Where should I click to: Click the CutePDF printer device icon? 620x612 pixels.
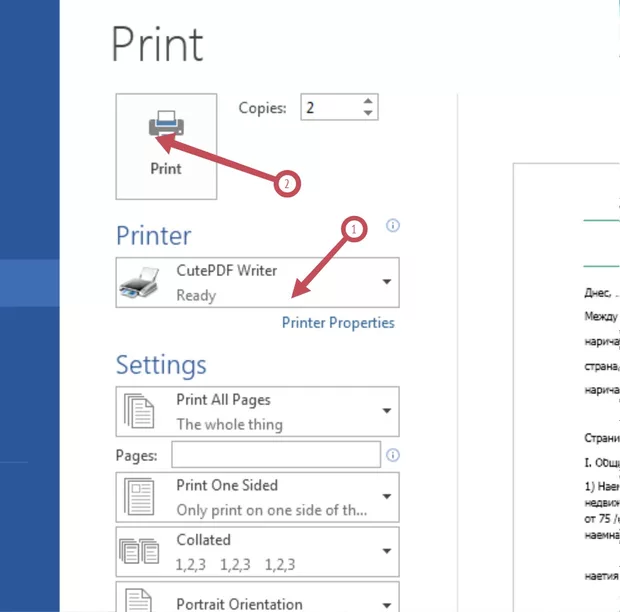(x=139, y=282)
